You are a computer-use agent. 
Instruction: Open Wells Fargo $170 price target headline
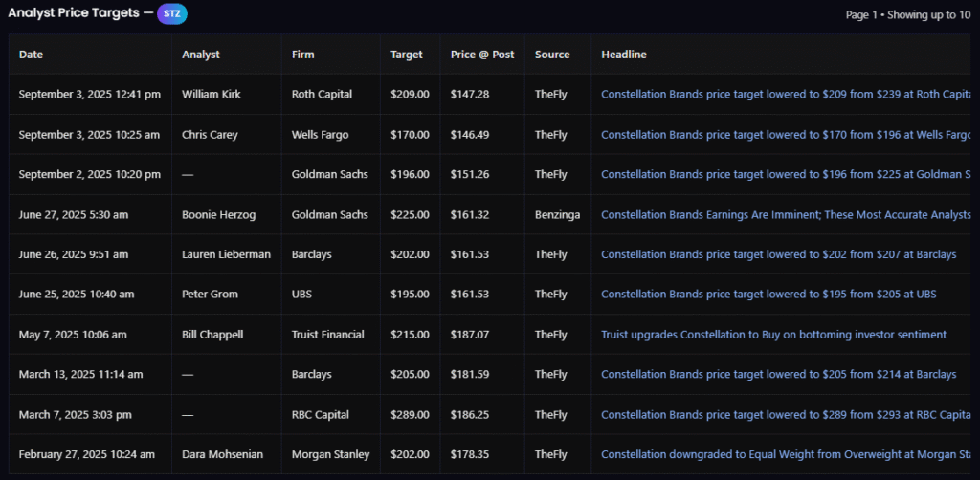(x=785, y=135)
